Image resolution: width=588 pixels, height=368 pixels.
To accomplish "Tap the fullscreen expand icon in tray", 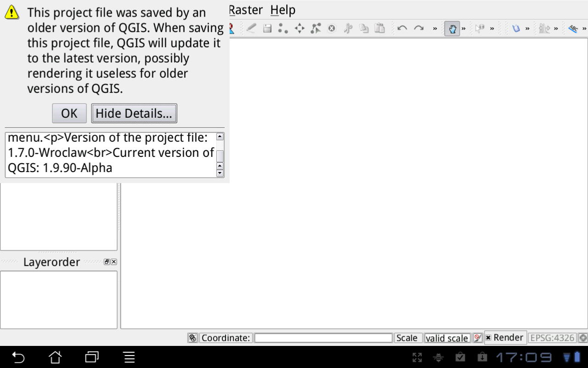I will 417,357.
